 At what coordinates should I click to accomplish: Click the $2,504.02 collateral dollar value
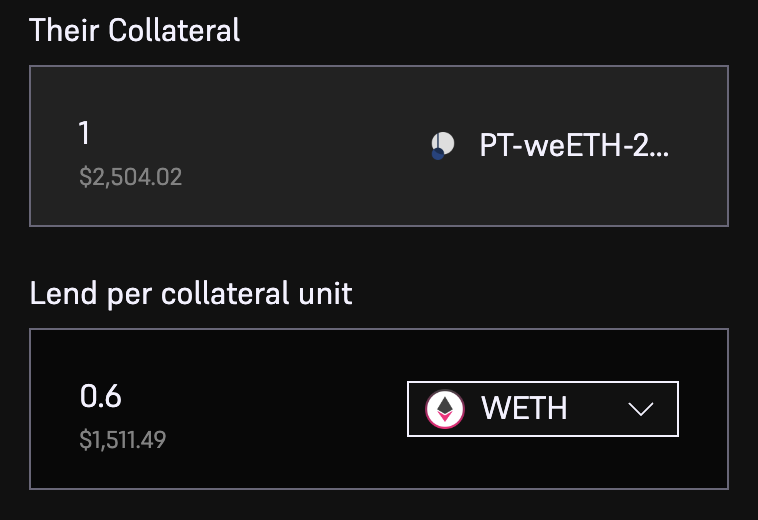[131, 177]
